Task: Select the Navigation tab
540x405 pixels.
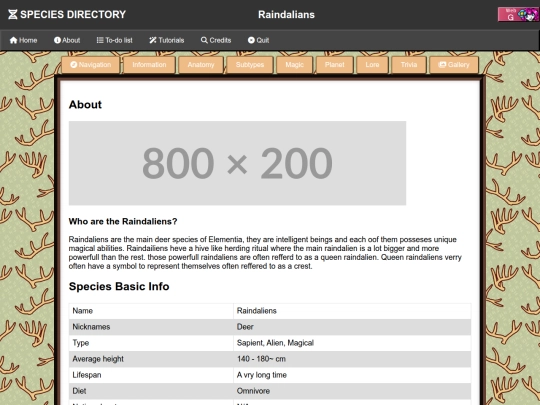Action: point(91,65)
